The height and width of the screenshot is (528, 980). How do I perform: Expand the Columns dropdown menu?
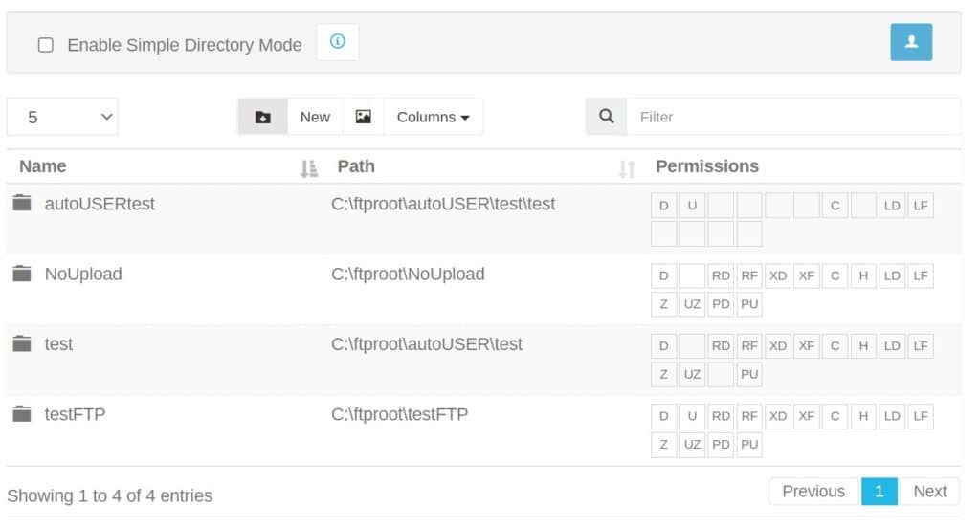(433, 117)
